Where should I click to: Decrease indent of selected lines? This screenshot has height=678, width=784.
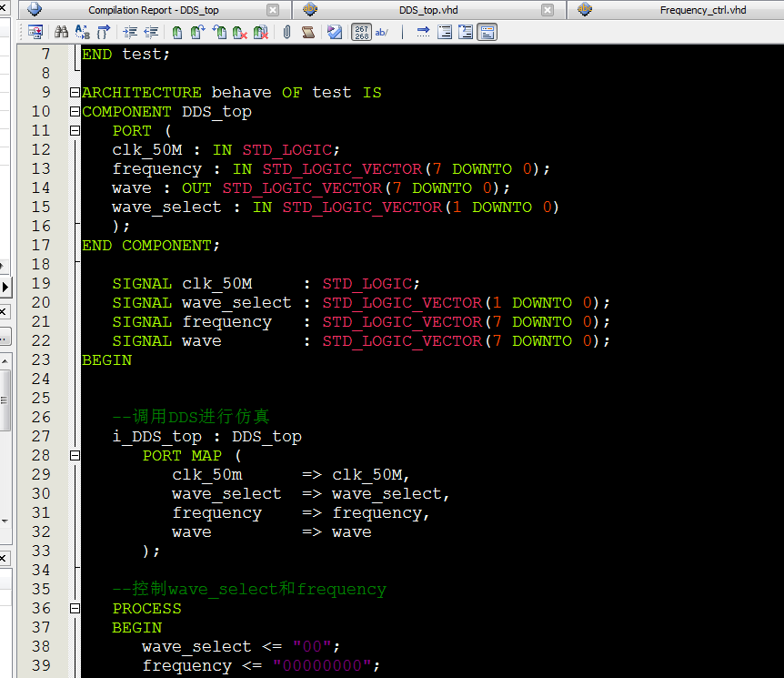click(150, 33)
